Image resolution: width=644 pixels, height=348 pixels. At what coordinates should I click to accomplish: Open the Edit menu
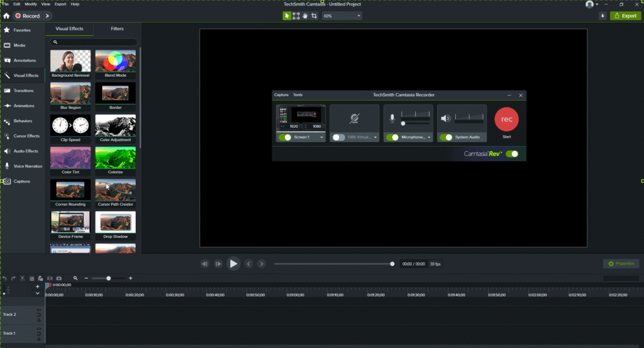[x=17, y=4]
